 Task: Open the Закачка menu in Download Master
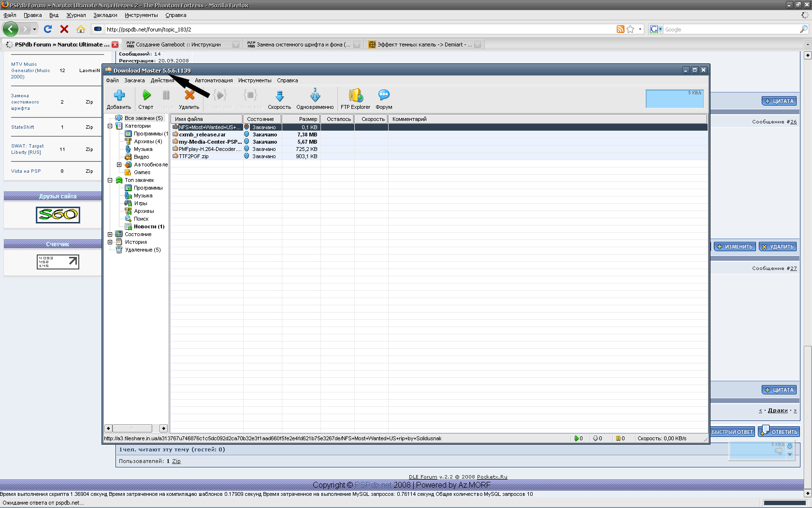pos(134,80)
